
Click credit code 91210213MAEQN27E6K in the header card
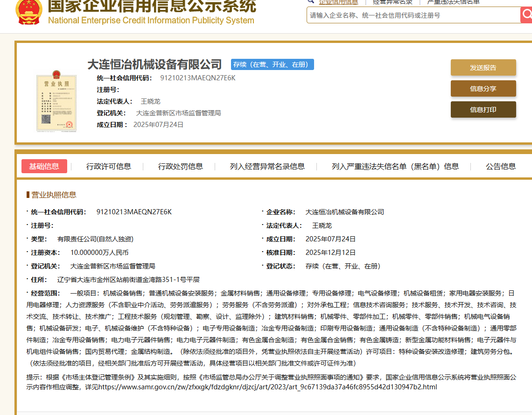click(x=198, y=78)
